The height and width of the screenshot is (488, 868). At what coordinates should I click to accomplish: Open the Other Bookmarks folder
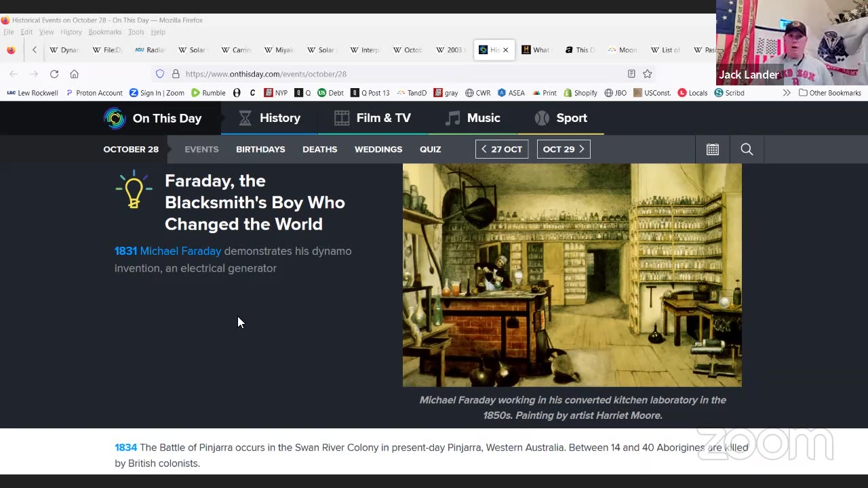[829, 93]
